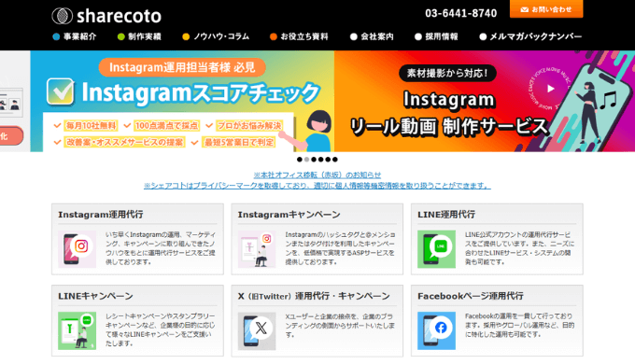
Task: Click the Facebookページ運用代行 description text
Action: (520, 325)
